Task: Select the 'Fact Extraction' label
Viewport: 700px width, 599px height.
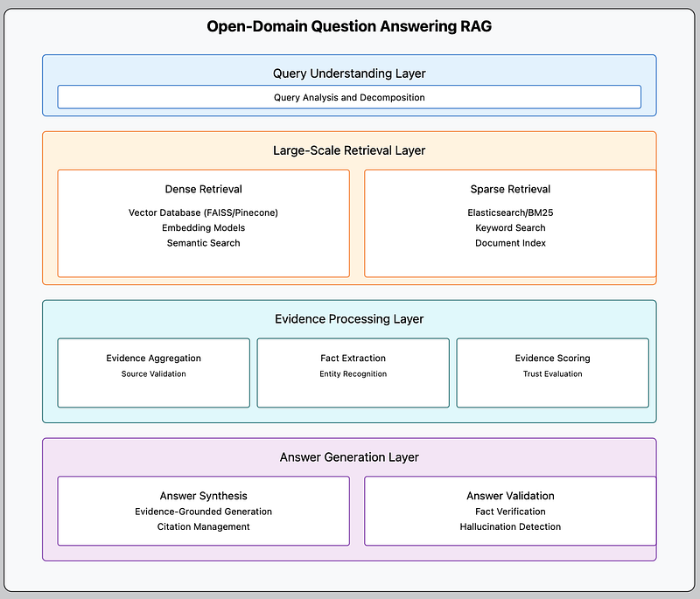Action: 353,359
